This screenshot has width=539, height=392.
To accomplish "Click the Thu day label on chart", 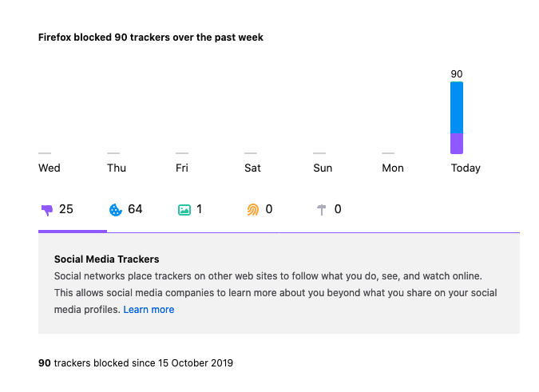I will pos(117,168).
